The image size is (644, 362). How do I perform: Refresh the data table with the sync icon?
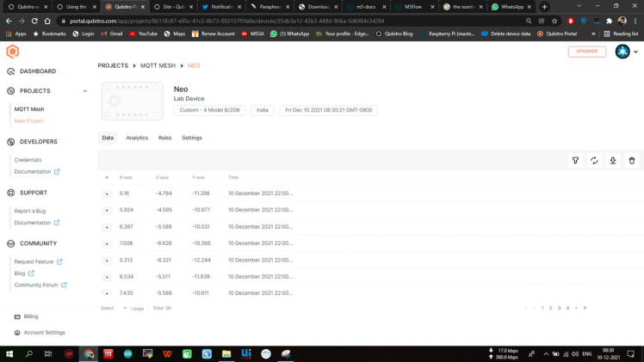click(594, 160)
